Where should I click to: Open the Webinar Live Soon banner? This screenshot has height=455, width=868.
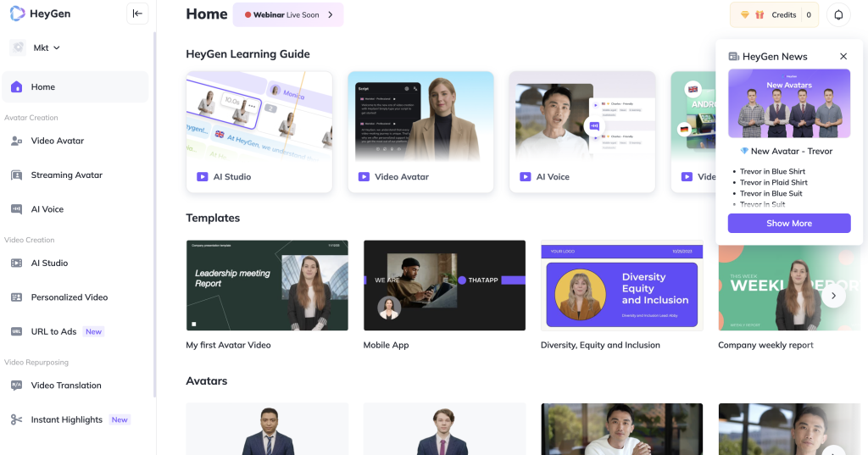click(x=288, y=14)
